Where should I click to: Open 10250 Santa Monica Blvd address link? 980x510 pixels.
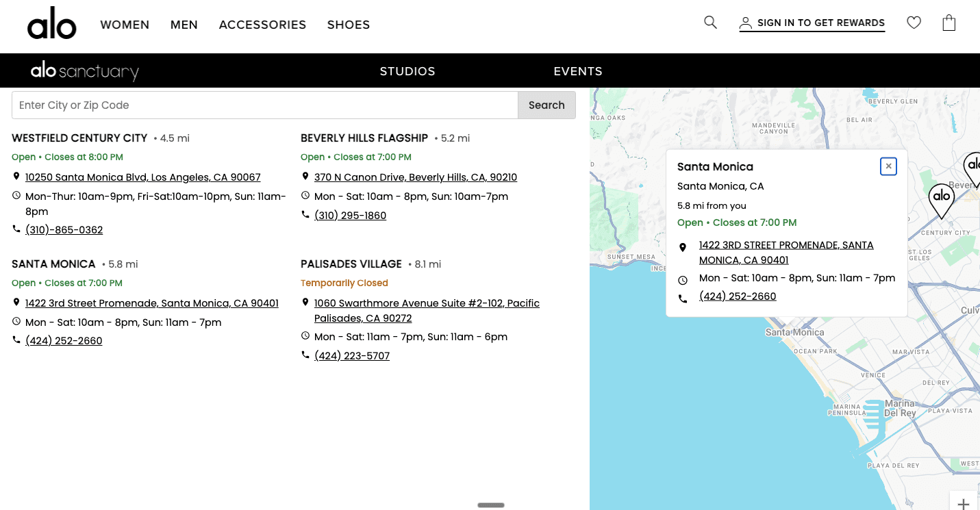click(143, 177)
